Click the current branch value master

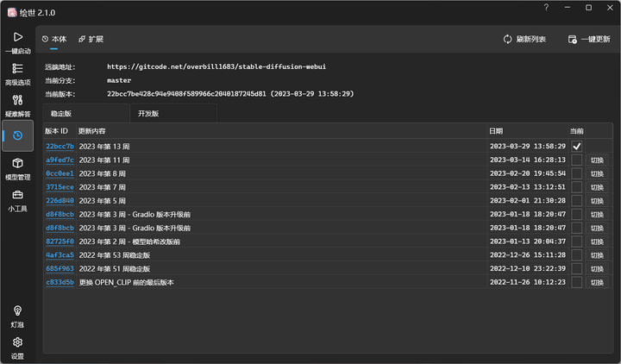(x=119, y=80)
